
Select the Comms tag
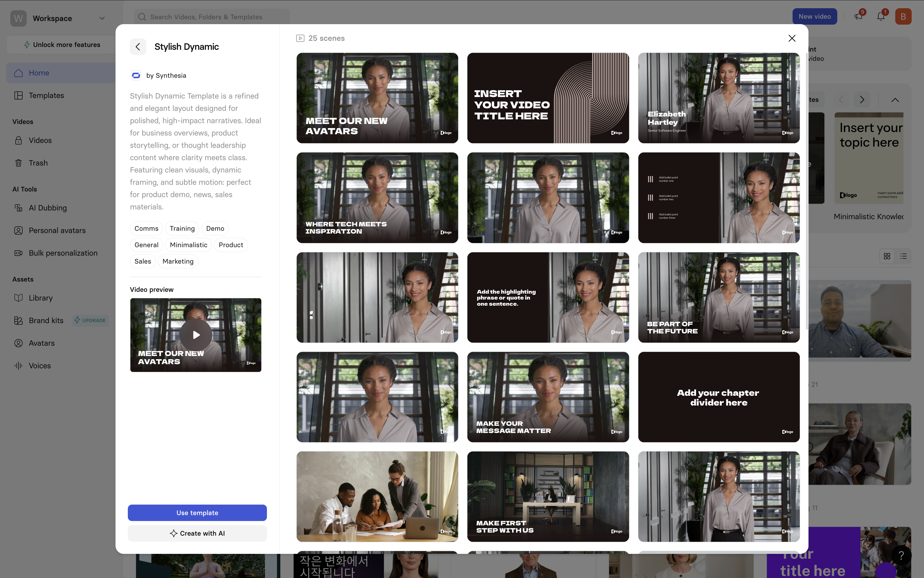[146, 228]
